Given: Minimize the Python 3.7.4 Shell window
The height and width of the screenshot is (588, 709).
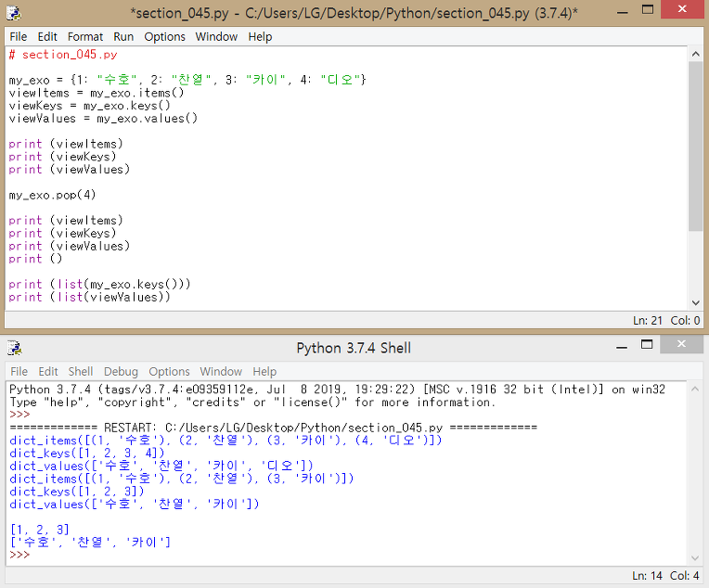Looking at the screenshot, I should pyautogui.click(x=622, y=347).
